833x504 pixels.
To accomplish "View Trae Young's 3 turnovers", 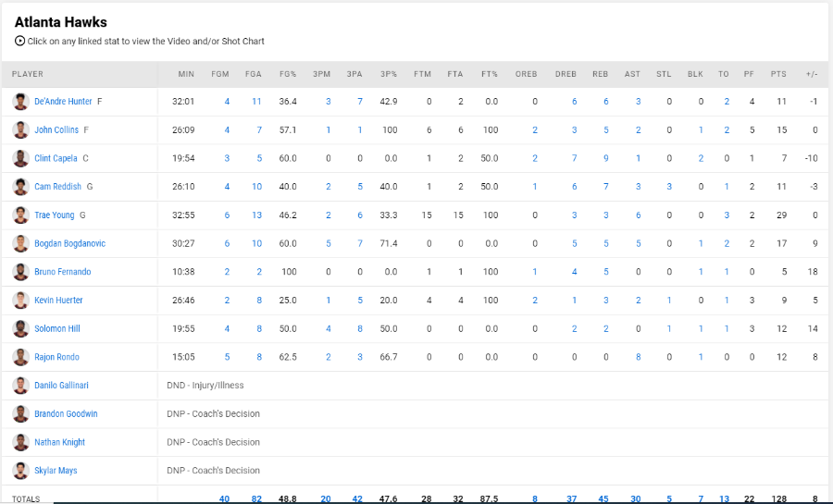I will (727, 215).
